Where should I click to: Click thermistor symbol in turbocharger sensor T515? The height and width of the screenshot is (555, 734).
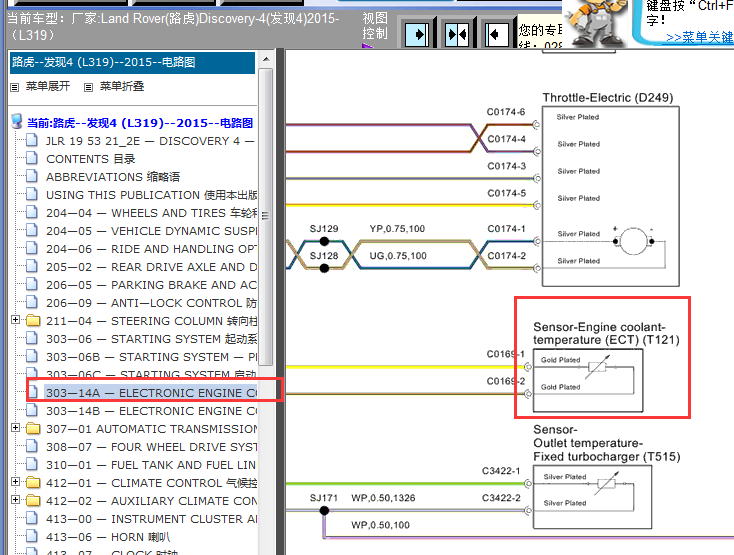tap(607, 483)
